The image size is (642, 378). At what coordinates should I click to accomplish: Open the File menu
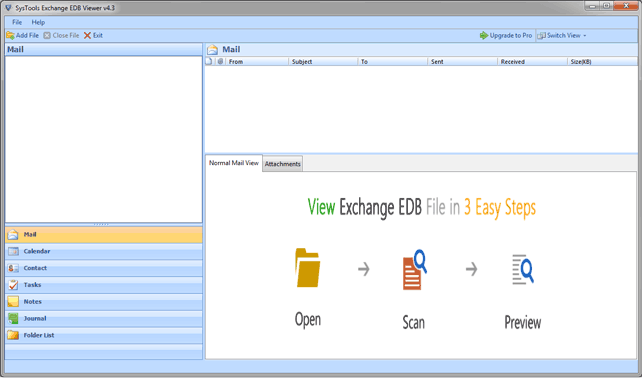pyautogui.click(x=17, y=22)
